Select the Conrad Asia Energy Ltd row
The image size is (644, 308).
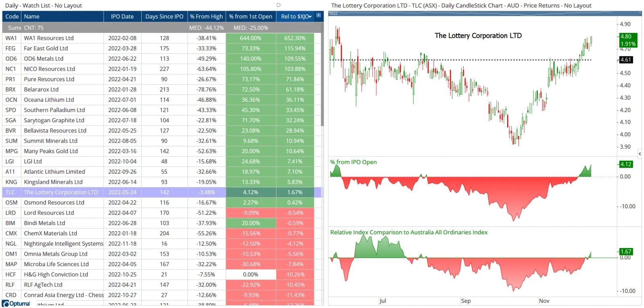(161, 295)
